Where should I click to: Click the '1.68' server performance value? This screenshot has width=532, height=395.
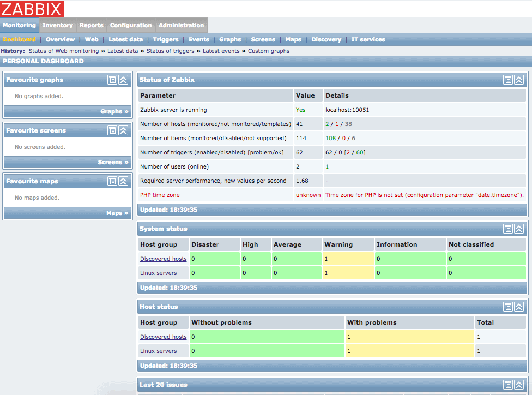click(302, 181)
